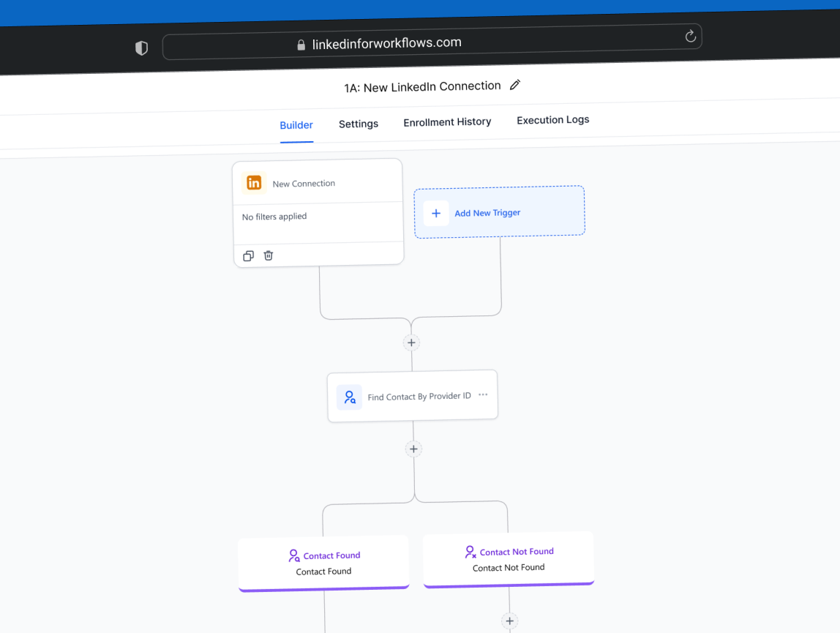Image resolution: width=840 pixels, height=633 pixels.
Task: Open the Enrollment History tab
Action: [x=447, y=121]
